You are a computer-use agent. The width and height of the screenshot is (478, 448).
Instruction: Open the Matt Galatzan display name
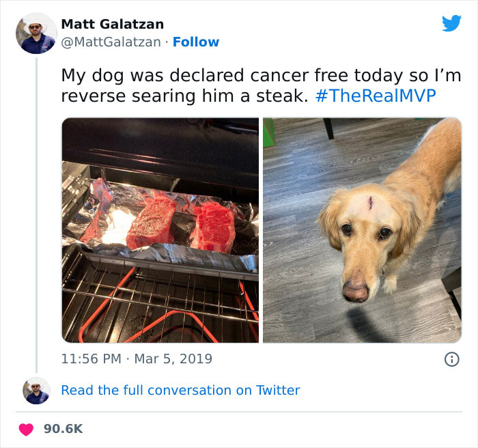pos(113,25)
